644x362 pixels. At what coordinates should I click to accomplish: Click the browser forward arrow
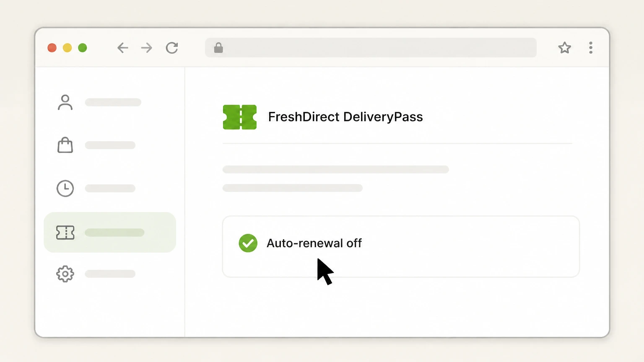147,48
